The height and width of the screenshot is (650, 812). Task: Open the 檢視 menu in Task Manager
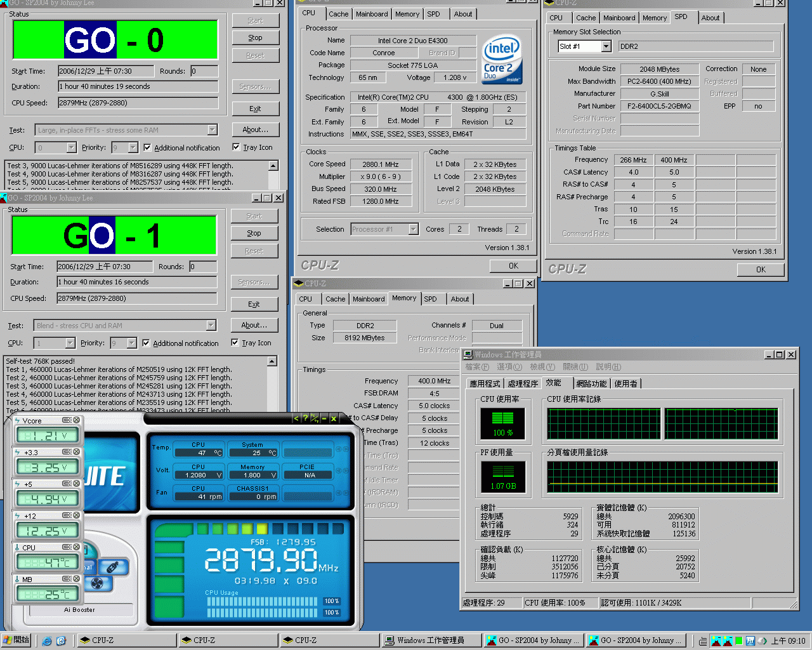point(542,367)
